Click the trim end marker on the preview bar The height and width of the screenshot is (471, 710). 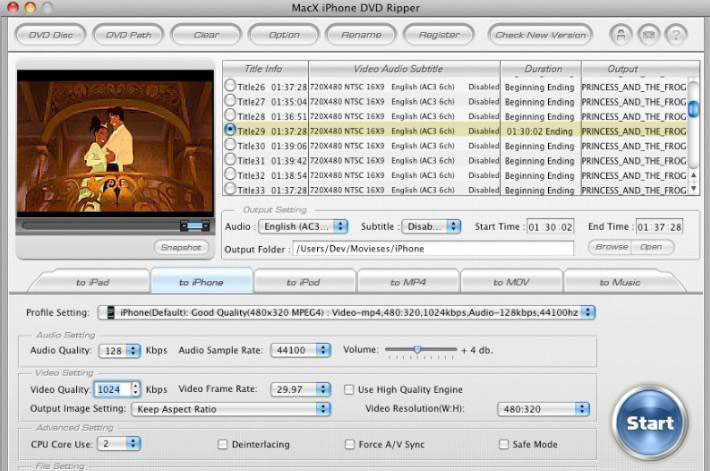click(206, 226)
